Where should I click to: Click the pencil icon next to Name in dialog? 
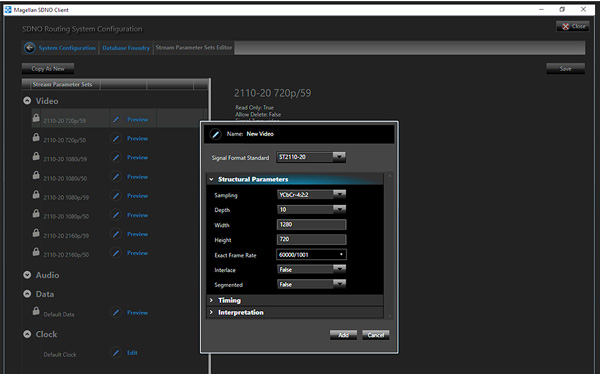pos(215,134)
